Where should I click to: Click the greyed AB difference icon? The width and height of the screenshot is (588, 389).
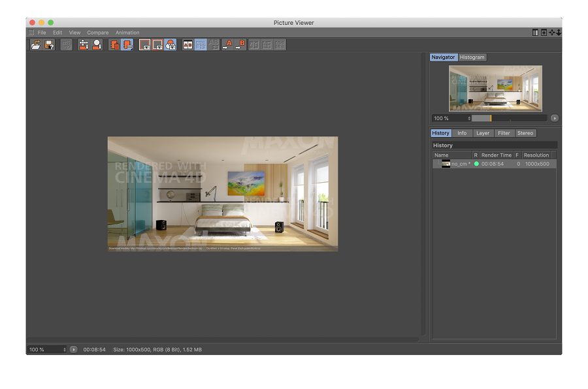[x=214, y=45]
